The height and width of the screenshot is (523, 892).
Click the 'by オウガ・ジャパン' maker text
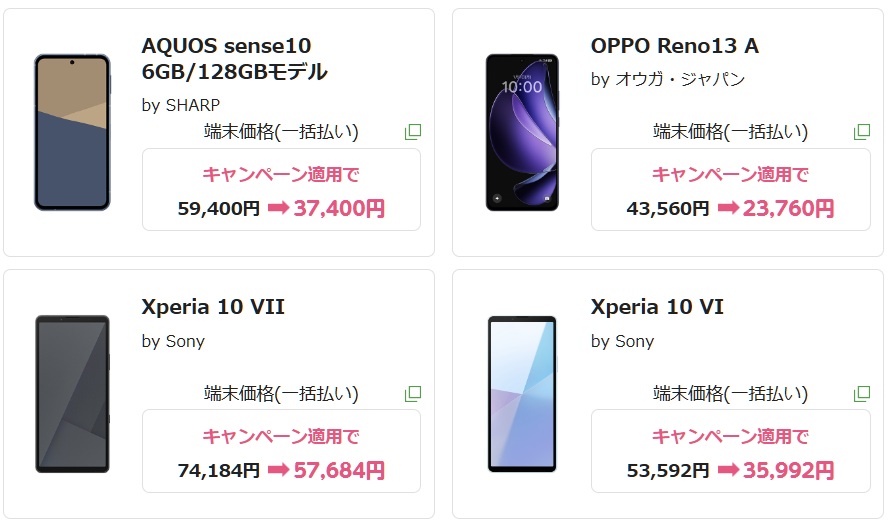(x=667, y=80)
